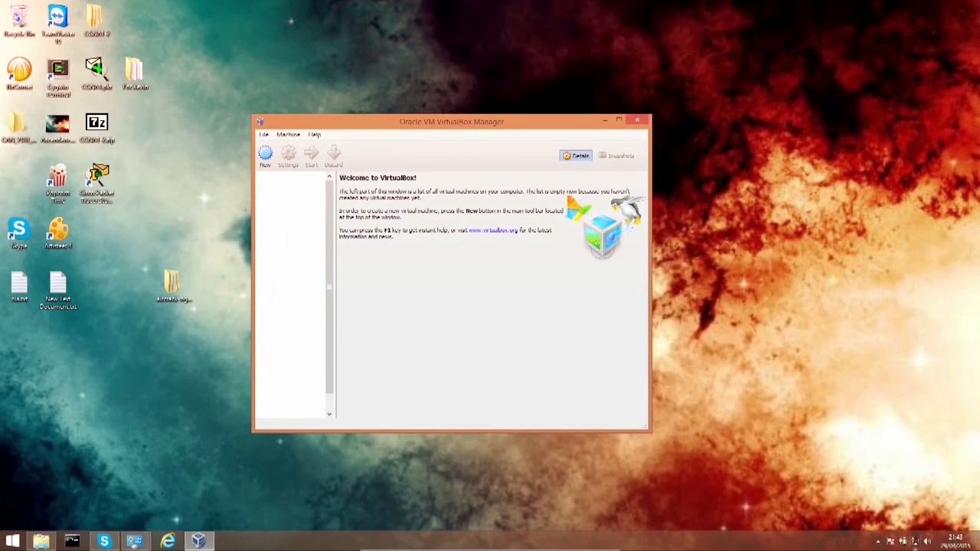Click the taskbar clock and date
This screenshot has width=980, height=551.
(x=955, y=541)
